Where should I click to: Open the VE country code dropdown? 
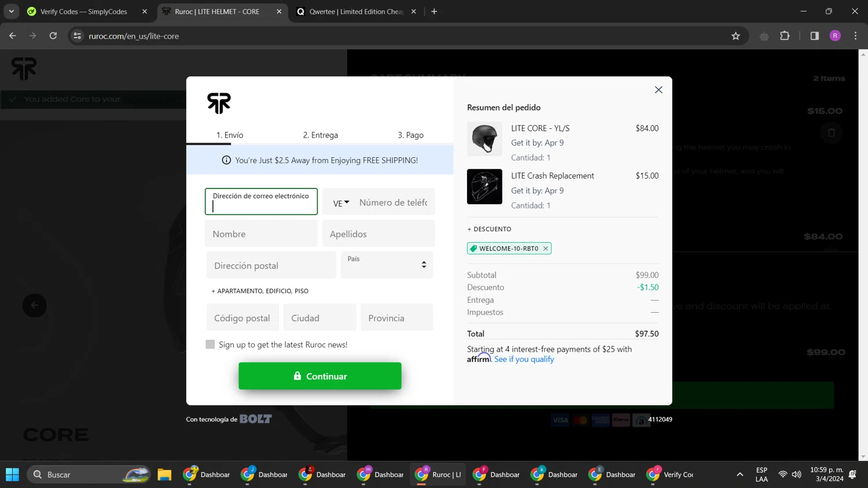(341, 203)
